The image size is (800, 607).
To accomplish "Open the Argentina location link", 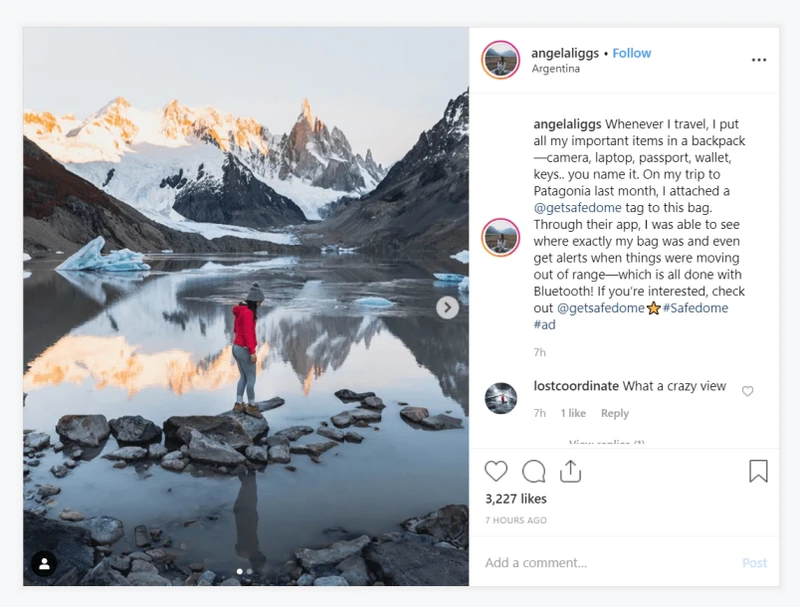I will click(556, 69).
